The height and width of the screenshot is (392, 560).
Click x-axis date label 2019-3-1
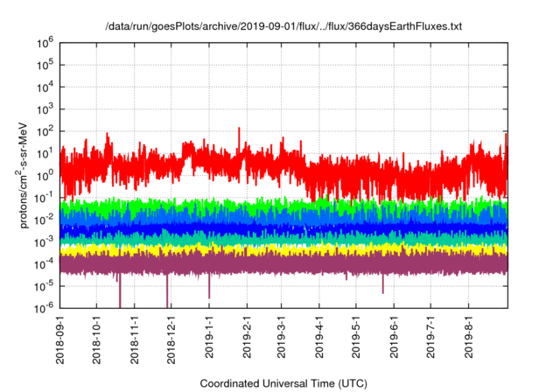pos(282,336)
